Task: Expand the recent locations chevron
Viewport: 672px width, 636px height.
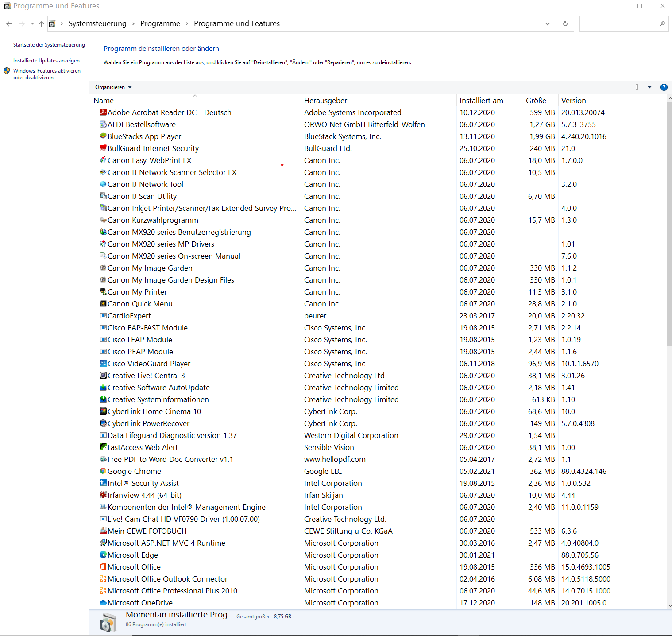Action: tap(32, 24)
